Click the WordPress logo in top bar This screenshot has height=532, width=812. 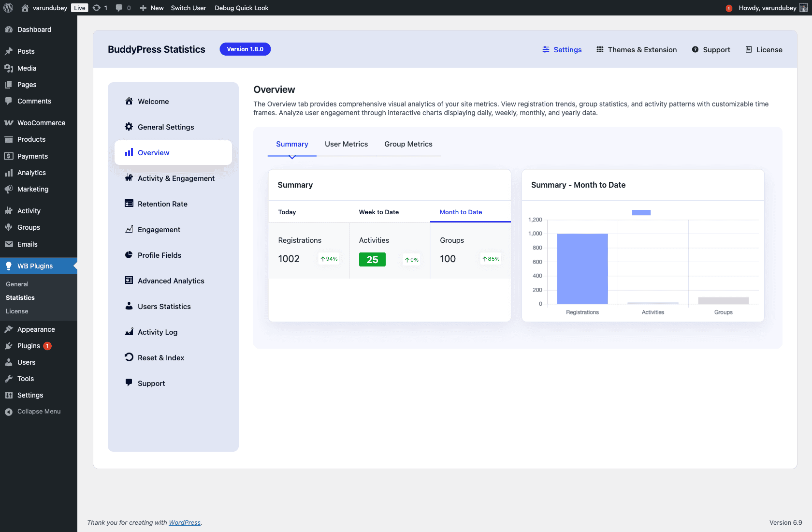[8, 8]
